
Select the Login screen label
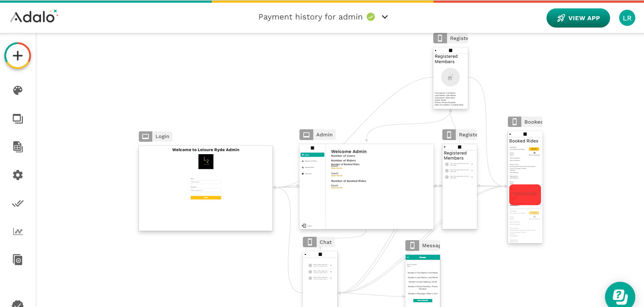(162, 136)
